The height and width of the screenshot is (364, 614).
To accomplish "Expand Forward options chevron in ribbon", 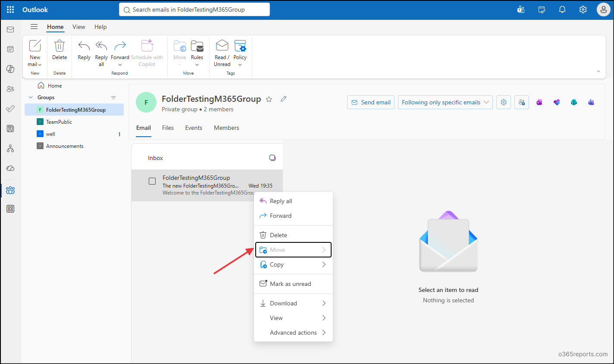I will (120, 65).
